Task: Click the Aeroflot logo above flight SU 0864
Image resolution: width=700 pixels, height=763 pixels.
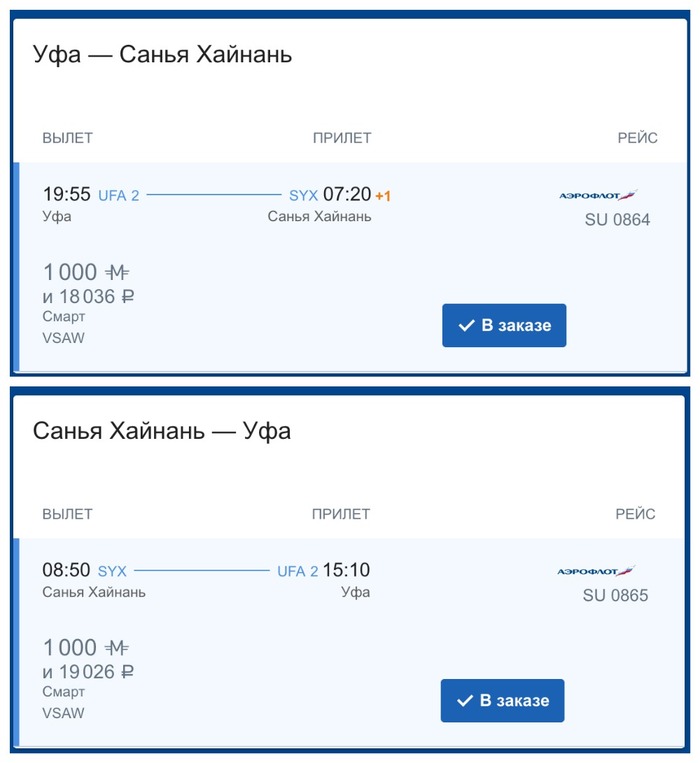Action: [x=598, y=196]
